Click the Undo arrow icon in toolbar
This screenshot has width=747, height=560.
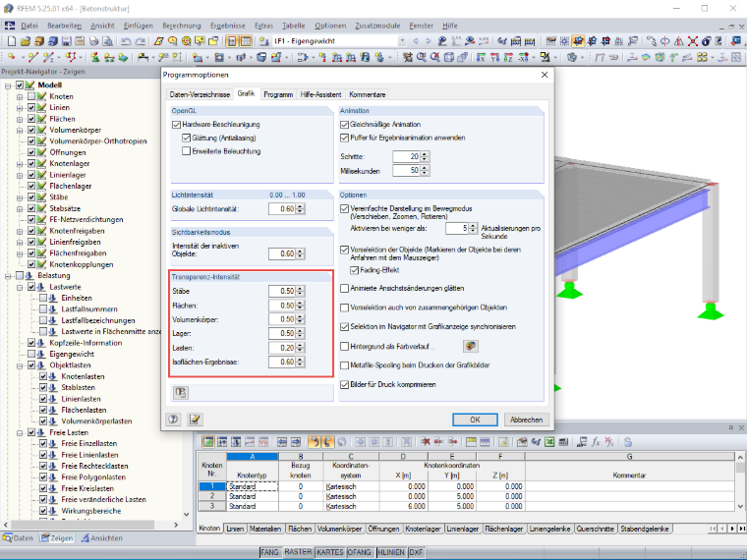pyautogui.click(x=126, y=41)
